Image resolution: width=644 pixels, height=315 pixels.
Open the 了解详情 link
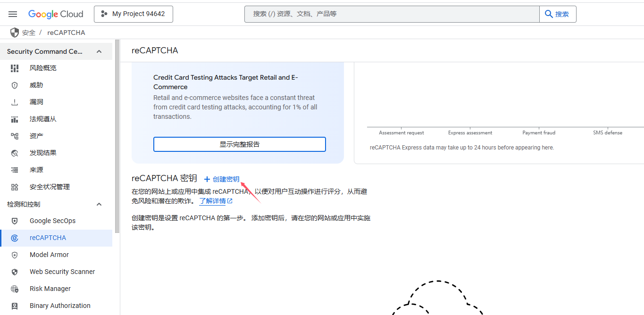(212, 201)
